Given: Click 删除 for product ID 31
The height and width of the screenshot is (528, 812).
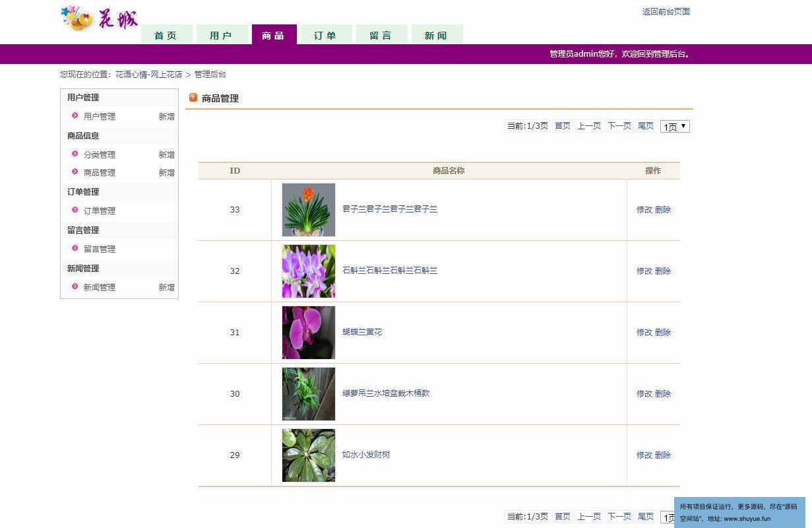Looking at the screenshot, I should [x=663, y=333].
